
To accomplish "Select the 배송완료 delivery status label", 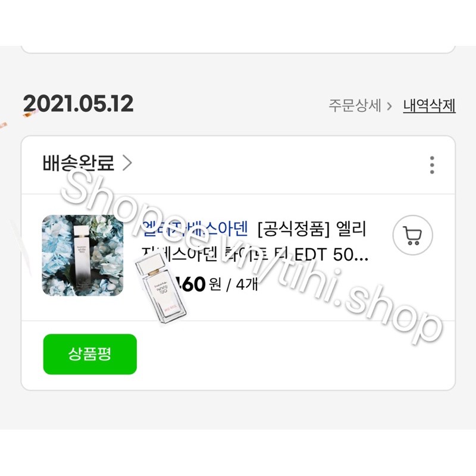I will click(79, 162).
